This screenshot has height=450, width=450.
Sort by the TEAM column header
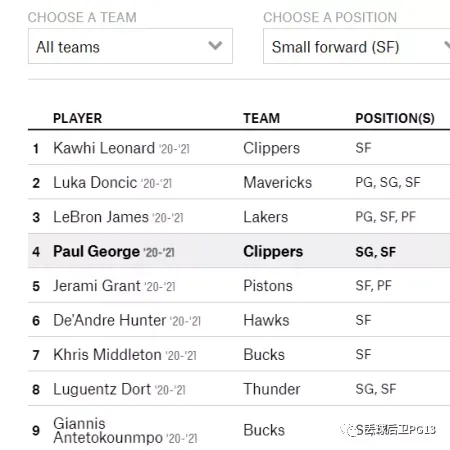261,118
